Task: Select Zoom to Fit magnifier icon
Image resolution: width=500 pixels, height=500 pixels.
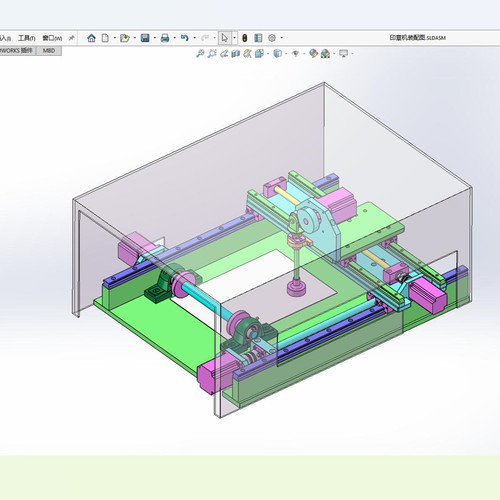Action: point(200,53)
